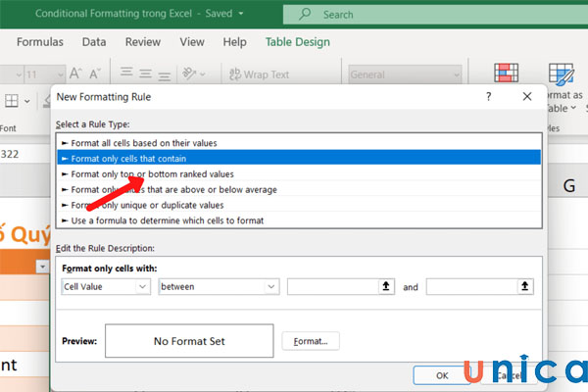Open the Table Design tab

point(297,42)
